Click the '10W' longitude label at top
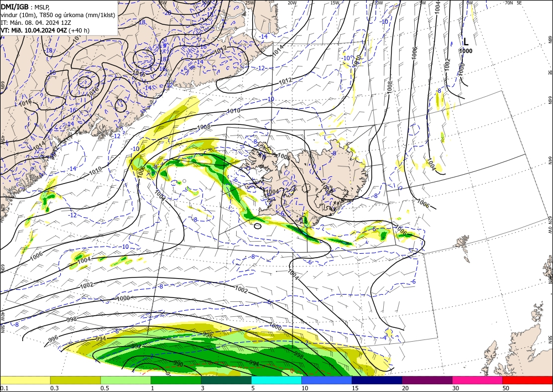553x392 pixels. point(378,3)
